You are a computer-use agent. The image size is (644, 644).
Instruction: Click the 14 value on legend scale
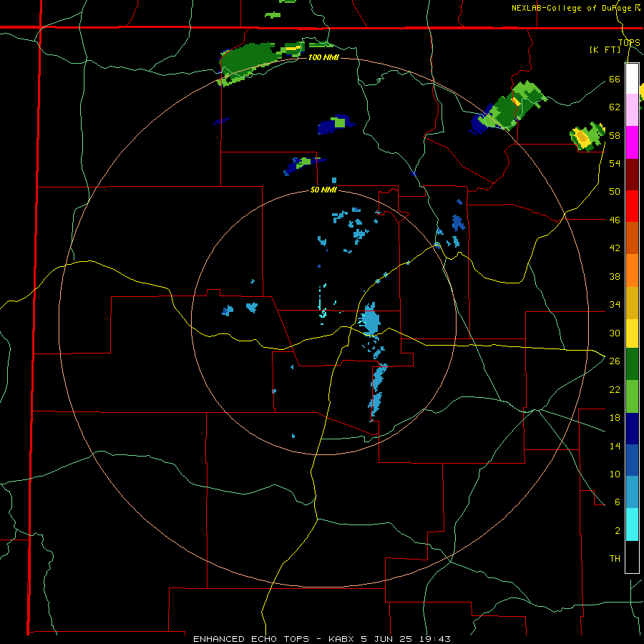(615, 446)
